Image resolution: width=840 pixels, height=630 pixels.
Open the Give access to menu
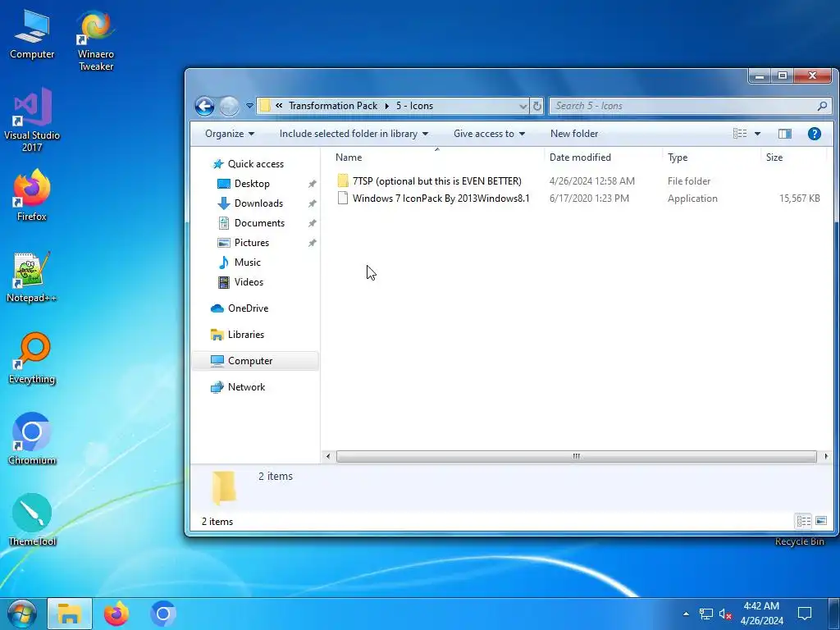tap(489, 134)
